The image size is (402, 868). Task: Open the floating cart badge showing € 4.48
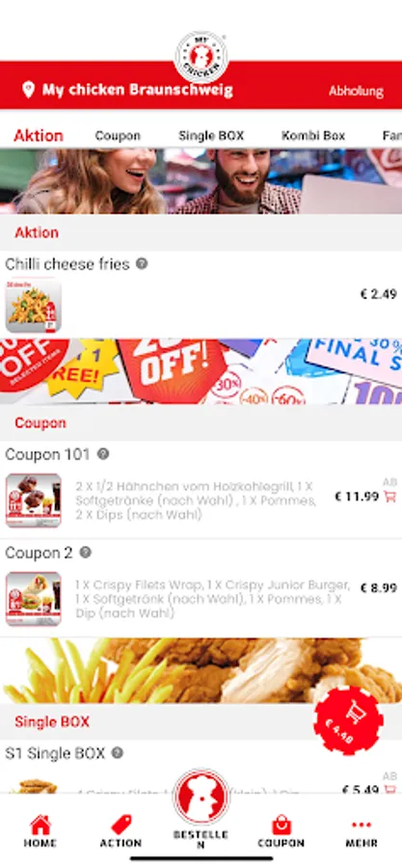point(348,720)
